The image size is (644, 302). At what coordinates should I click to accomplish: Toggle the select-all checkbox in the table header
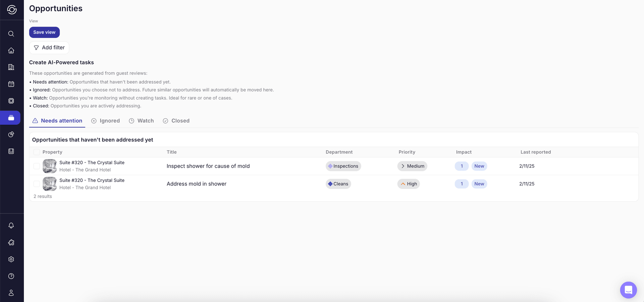[x=37, y=152]
